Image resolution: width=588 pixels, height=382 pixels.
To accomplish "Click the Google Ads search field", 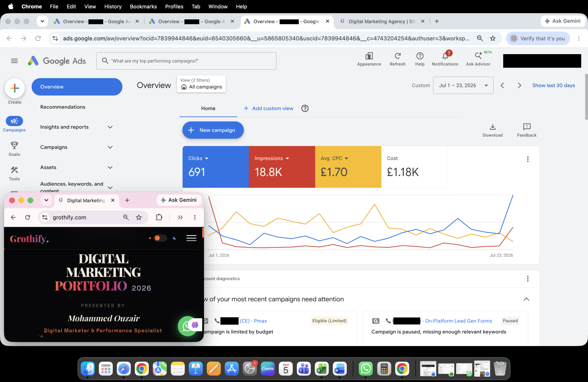I will [x=186, y=61].
